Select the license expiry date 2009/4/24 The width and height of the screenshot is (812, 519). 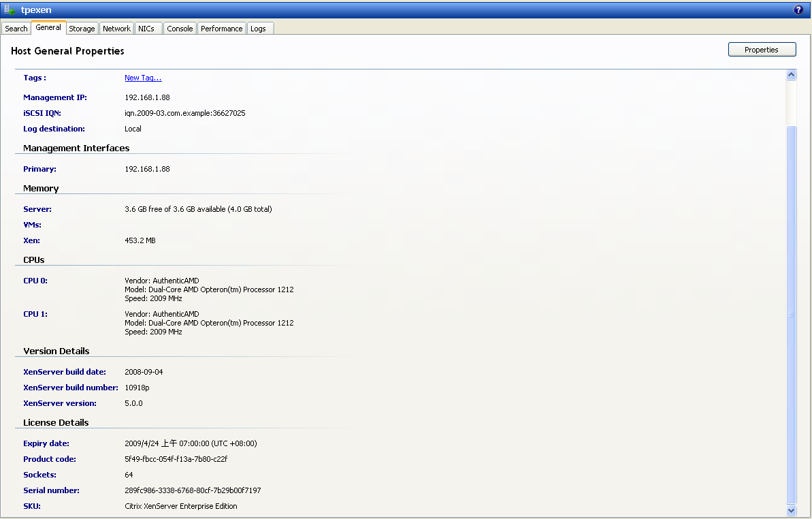pyautogui.click(x=191, y=443)
